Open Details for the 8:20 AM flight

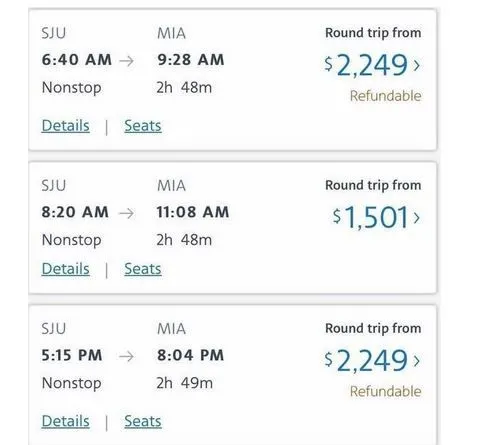66,269
